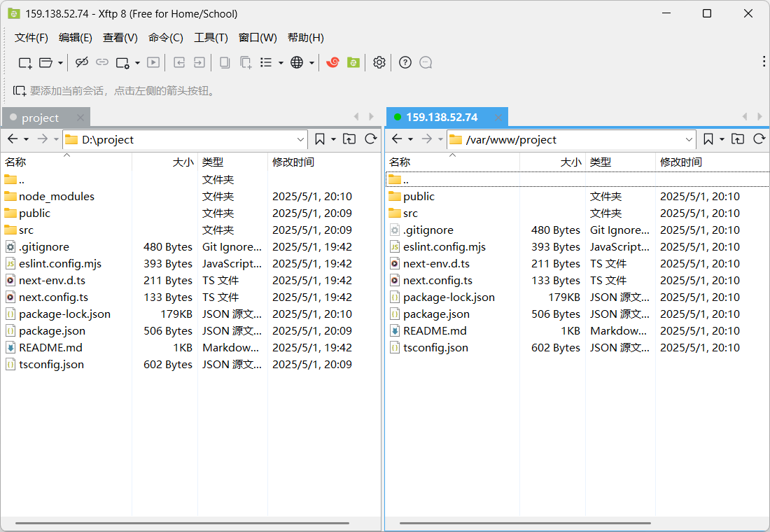Select the remote public folder

[x=577, y=197]
